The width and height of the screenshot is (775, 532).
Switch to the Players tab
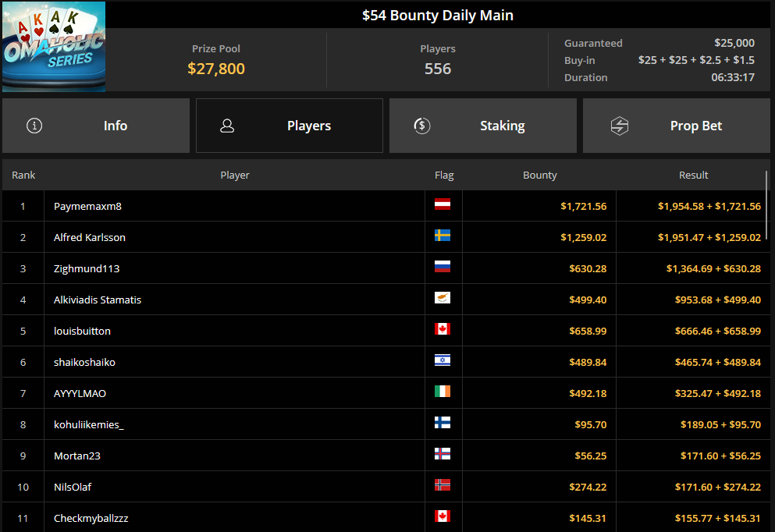coord(289,126)
